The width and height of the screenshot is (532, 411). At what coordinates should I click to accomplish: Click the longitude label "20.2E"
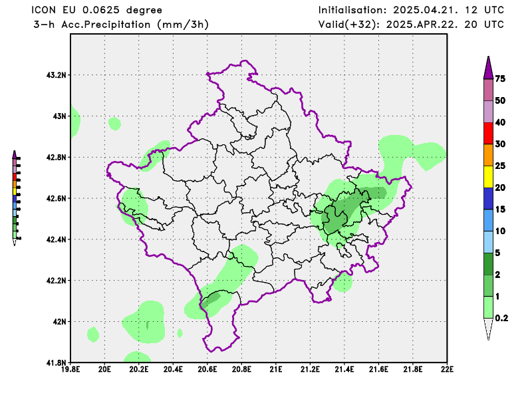[139, 369]
